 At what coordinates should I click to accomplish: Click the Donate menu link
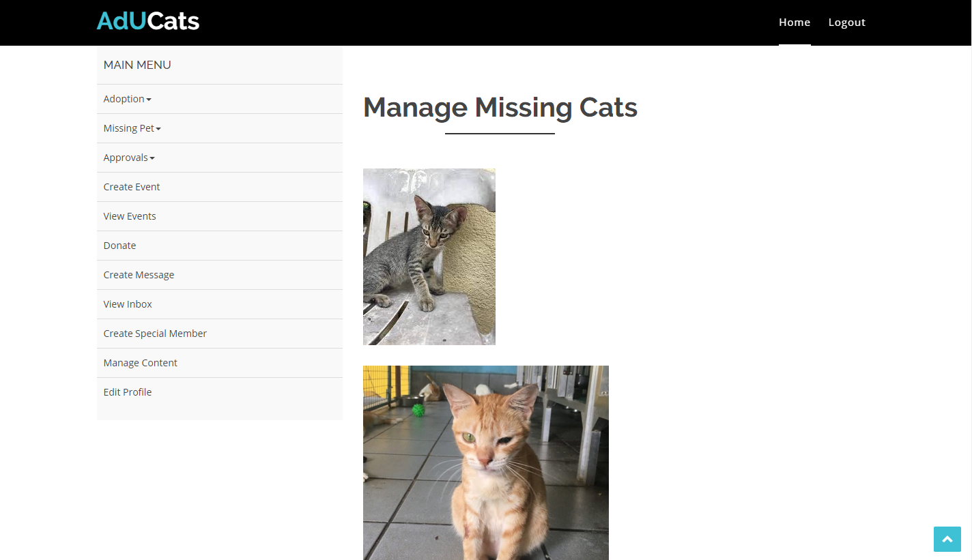pos(119,246)
